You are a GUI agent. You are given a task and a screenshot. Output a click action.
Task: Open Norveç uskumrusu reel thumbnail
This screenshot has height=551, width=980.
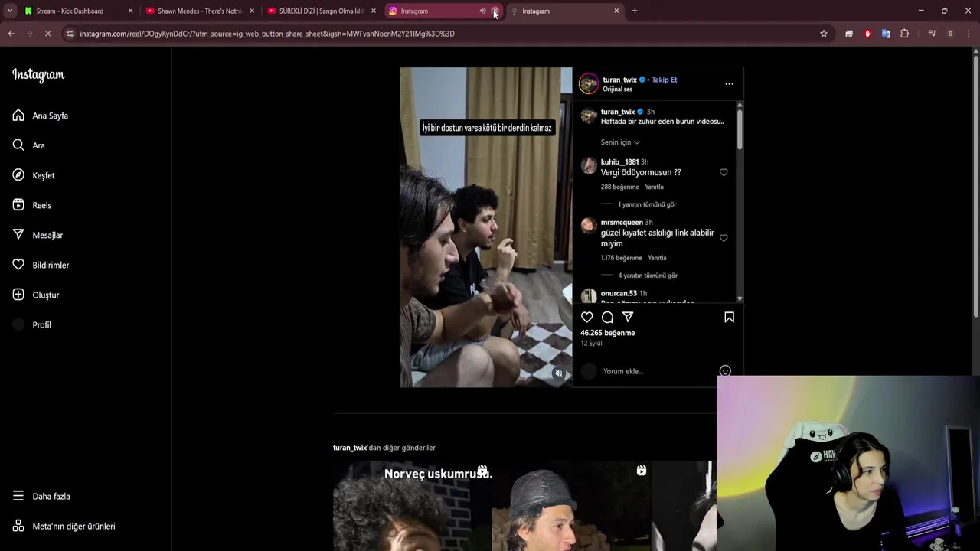(412, 506)
